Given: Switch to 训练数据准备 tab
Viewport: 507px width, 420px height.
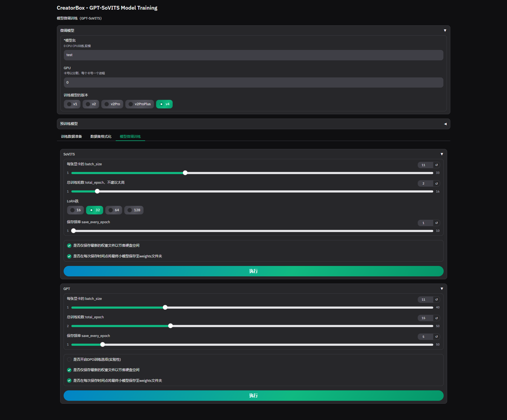Looking at the screenshot, I should (x=71, y=136).
